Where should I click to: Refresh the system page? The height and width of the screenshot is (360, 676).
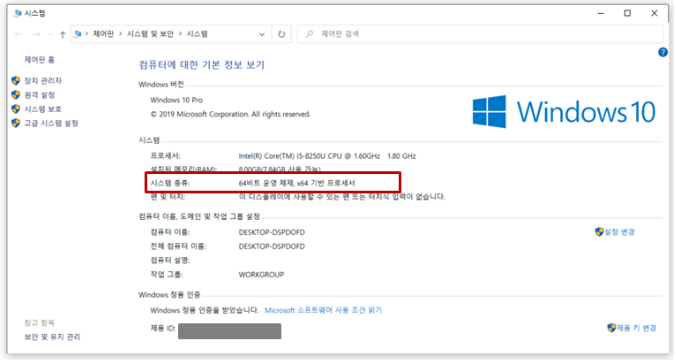pos(282,34)
